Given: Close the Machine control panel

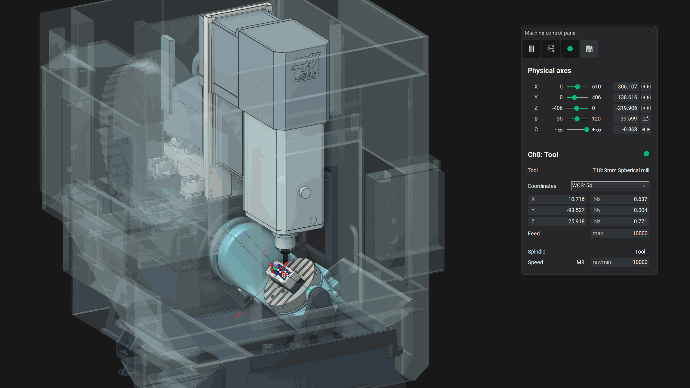Looking at the screenshot, I should point(650,33).
